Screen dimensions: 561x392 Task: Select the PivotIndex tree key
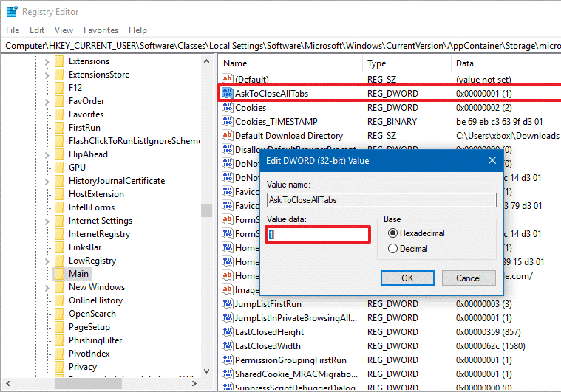[89, 354]
